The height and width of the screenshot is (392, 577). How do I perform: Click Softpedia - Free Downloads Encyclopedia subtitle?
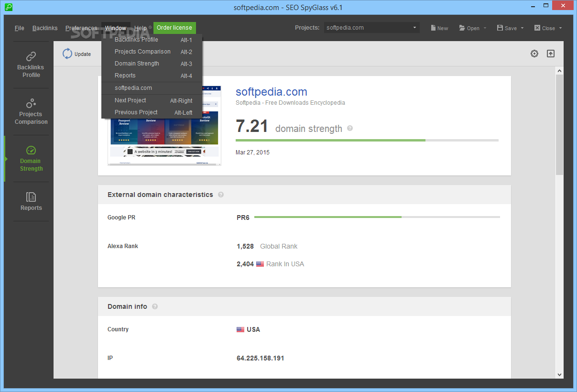pos(290,103)
